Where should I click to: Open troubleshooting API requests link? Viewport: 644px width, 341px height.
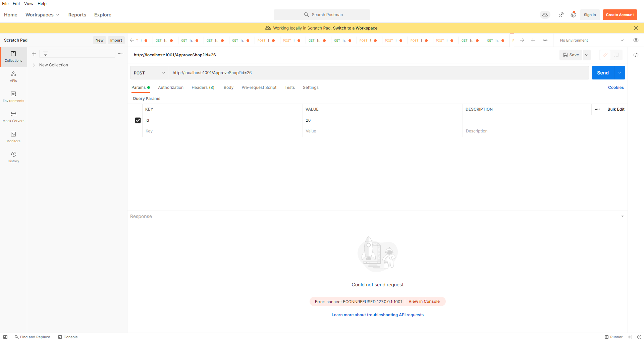point(377,315)
